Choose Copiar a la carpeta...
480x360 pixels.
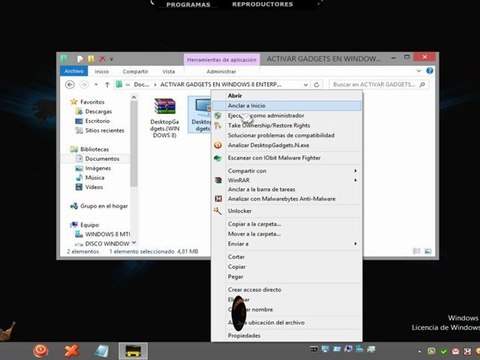point(287,224)
